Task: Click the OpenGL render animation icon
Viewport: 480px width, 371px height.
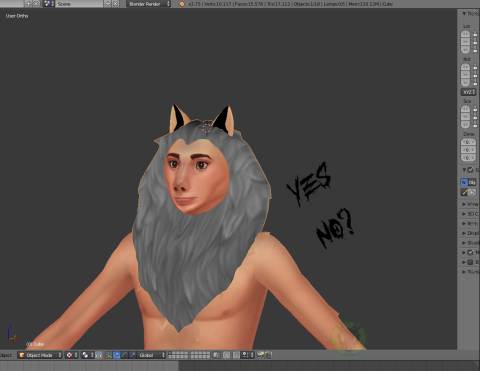Action: pos(268,355)
